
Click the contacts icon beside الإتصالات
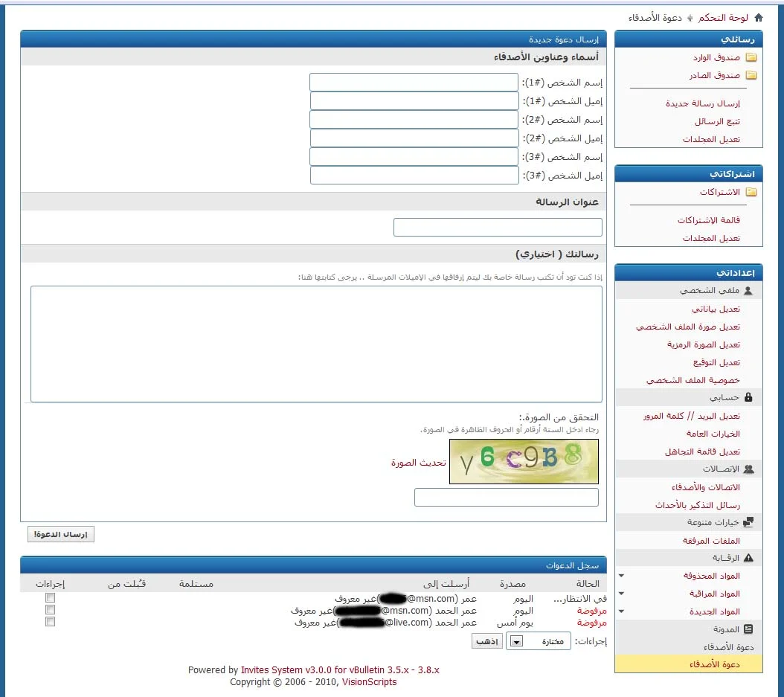(748, 469)
